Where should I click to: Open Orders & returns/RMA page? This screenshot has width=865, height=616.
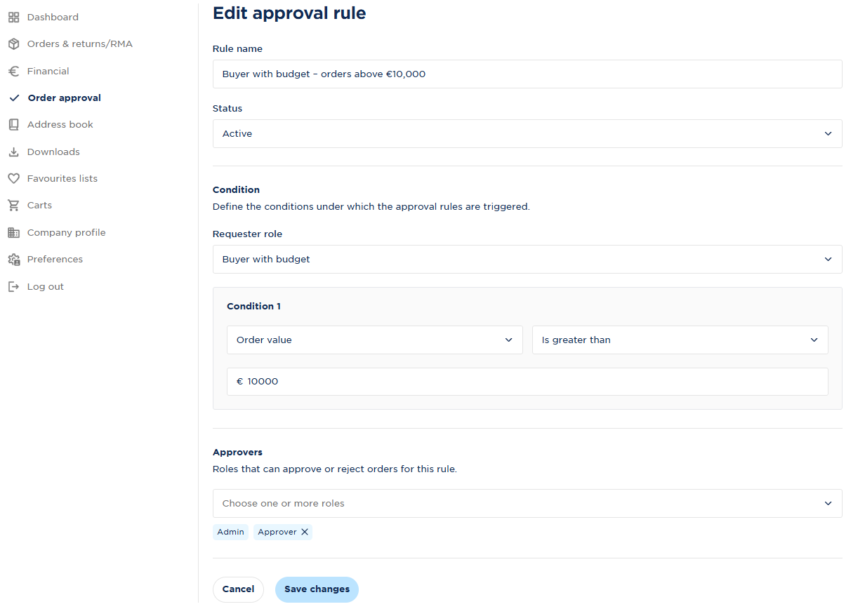(80, 44)
